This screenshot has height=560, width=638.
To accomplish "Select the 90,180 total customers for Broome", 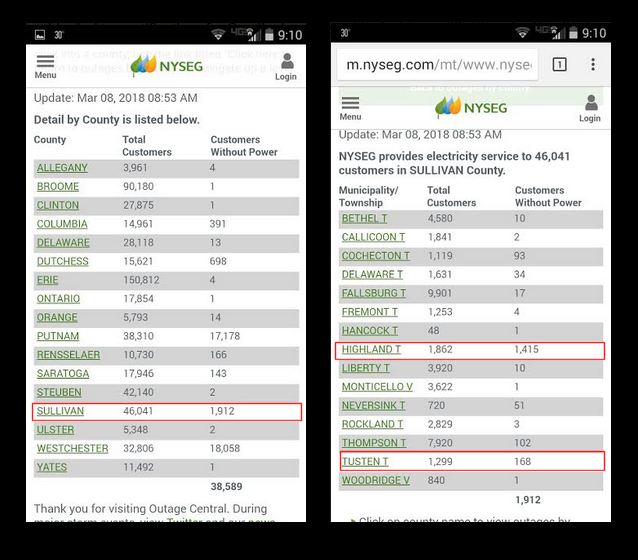I will [138, 186].
